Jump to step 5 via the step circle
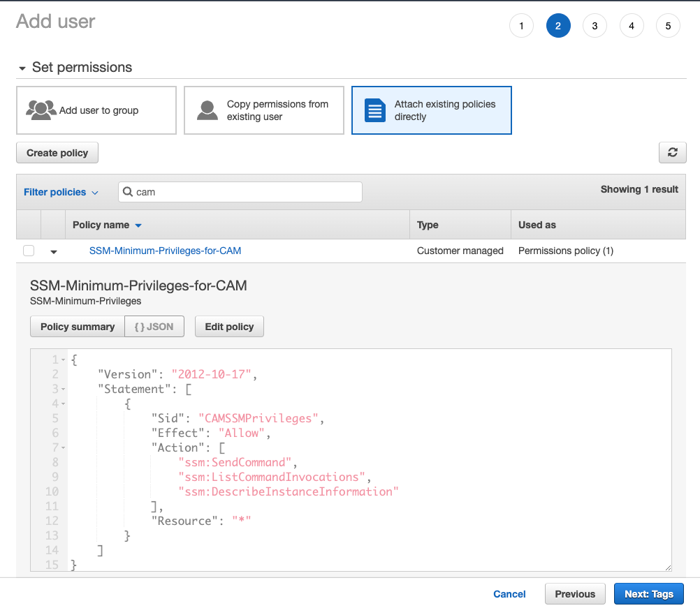Viewport: 700px width, 608px height. coord(668,25)
